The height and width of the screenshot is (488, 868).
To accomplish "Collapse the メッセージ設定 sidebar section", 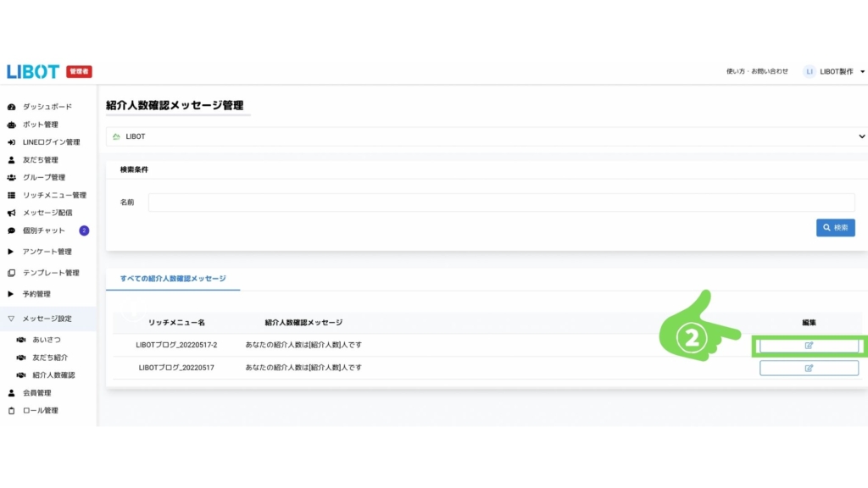I will coord(47,319).
